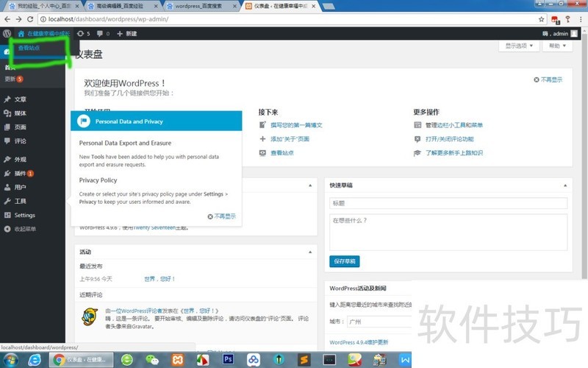The image size is (588, 368).
Task: Dismiss the Personal Data and Privacy pointer
Action: pyautogui.click(x=222, y=216)
